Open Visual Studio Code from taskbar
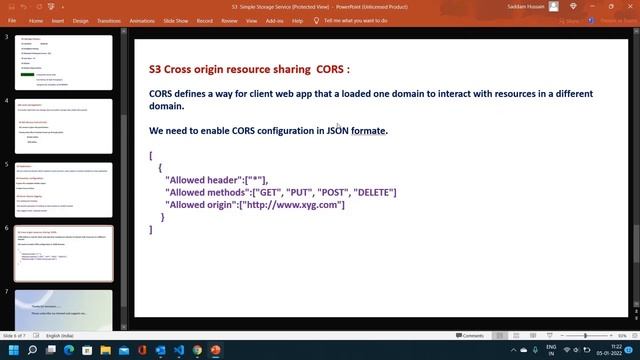Viewport: 640px width, 360px height. click(x=179, y=350)
